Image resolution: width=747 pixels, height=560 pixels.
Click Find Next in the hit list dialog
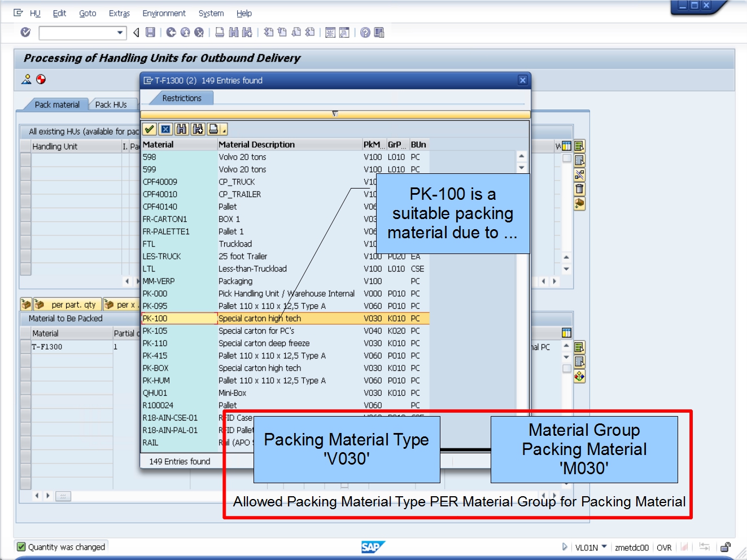(x=198, y=129)
